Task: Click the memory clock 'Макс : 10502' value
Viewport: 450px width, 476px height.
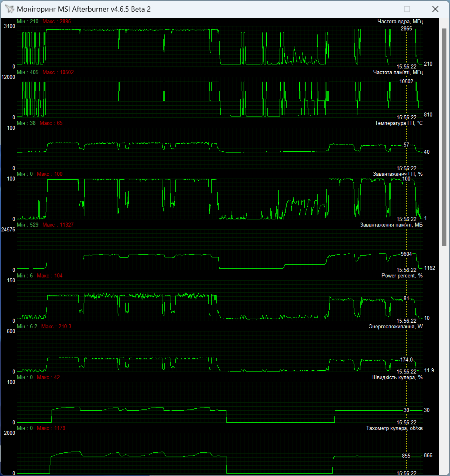Action: click(x=58, y=72)
